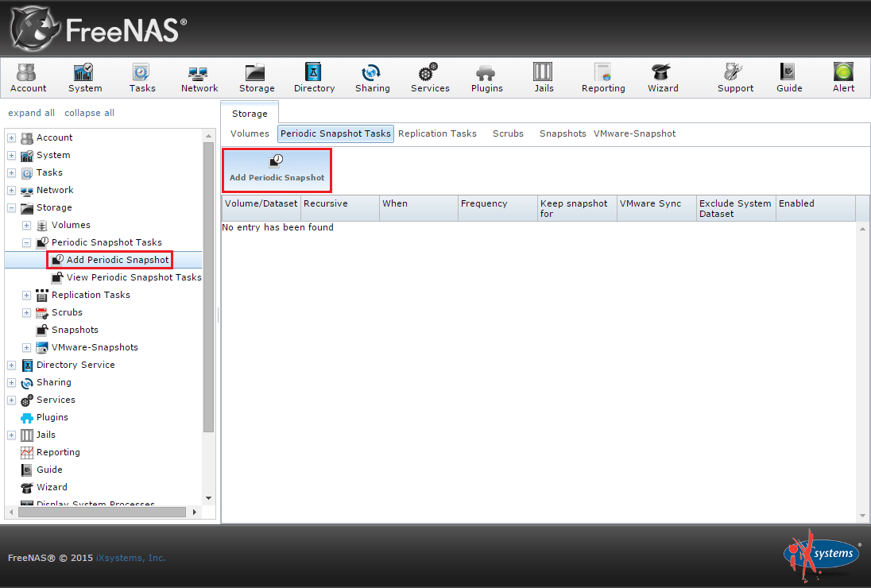871x588 pixels.
Task: Collapse the Periodic Snapshot Tasks node
Action: tap(25, 242)
